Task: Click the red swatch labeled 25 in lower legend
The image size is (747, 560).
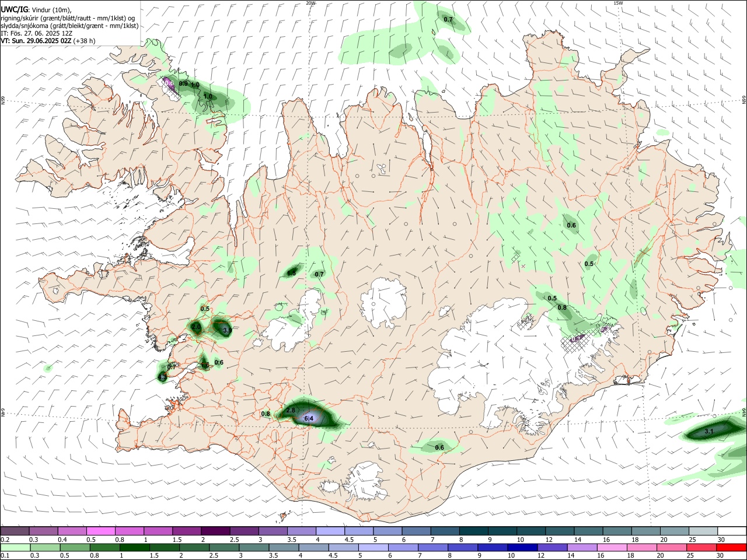Action: 701,547
